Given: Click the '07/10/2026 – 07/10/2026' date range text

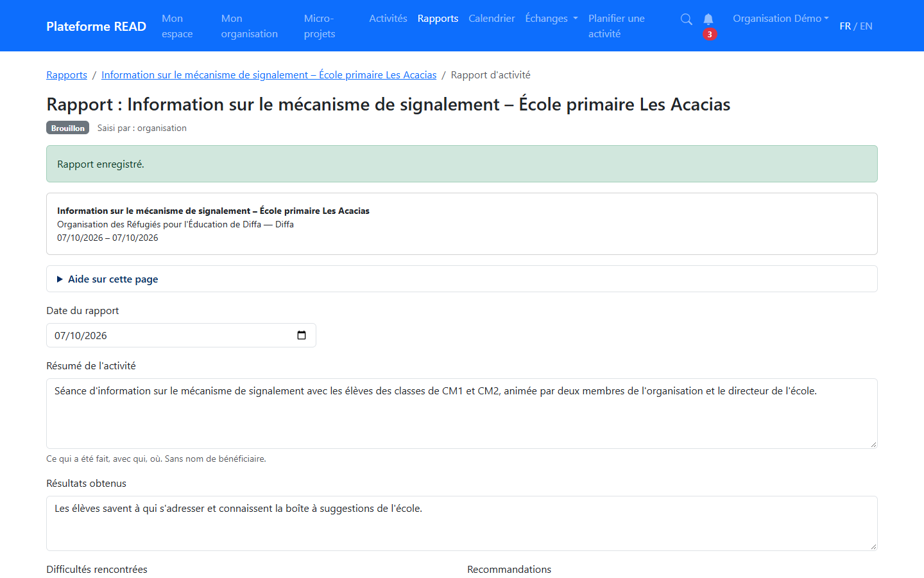Looking at the screenshot, I should (x=108, y=238).
